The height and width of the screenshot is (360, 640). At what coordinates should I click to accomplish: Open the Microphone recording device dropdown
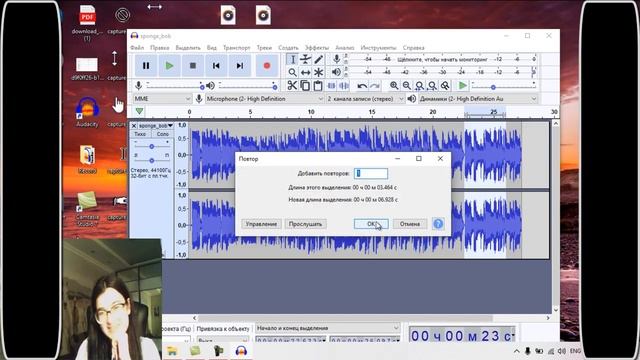point(264,99)
